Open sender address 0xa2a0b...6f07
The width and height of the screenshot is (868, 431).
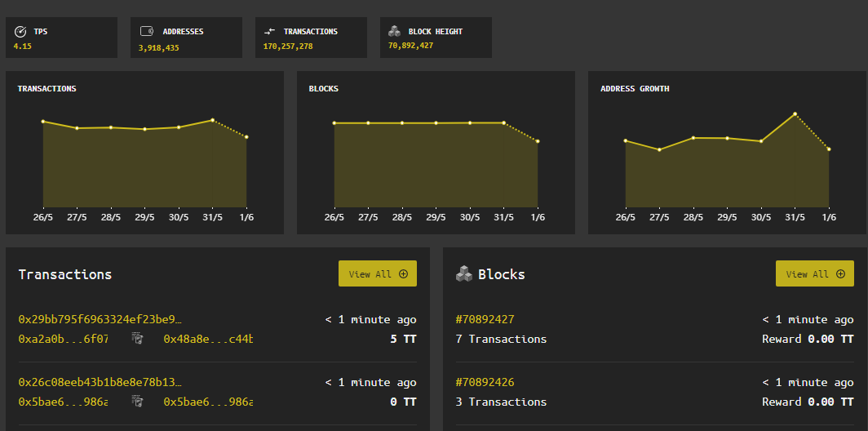pyautogui.click(x=63, y=338)
